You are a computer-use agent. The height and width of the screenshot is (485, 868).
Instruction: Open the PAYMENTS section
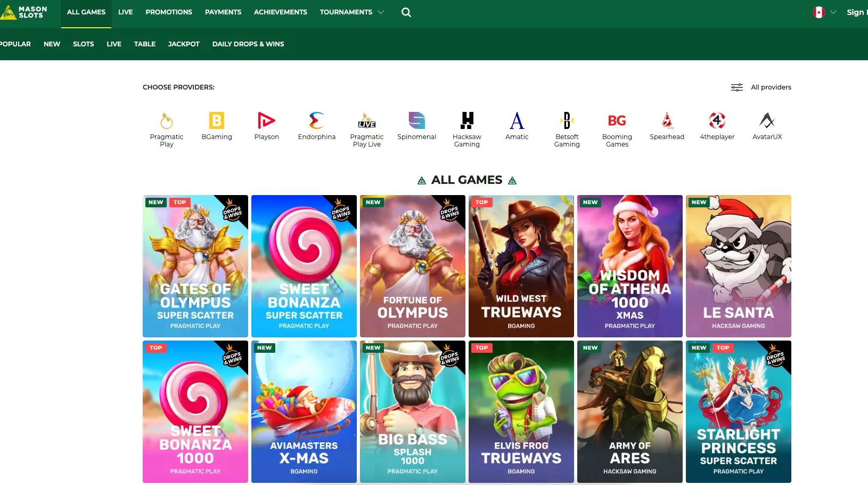[x=223, y=12]
